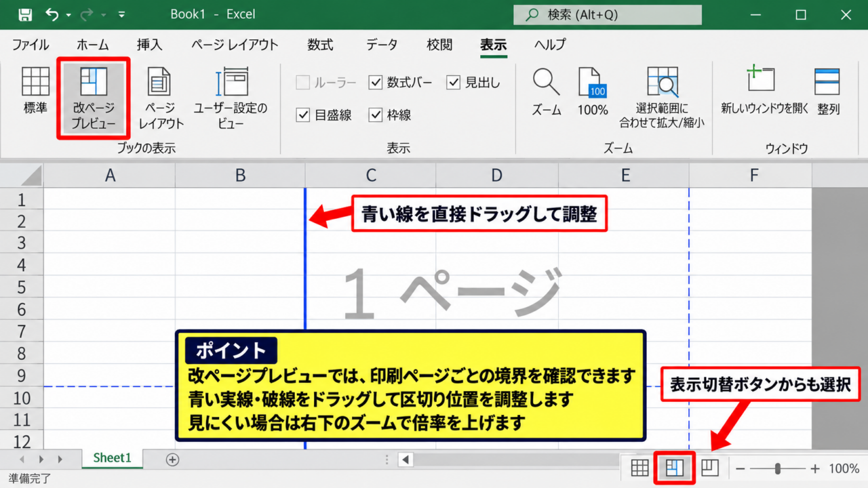Viewport: 868px width, 488px height.
Task: Click the horizontal scrollbar left arrow
Action: tap(406, 460)
